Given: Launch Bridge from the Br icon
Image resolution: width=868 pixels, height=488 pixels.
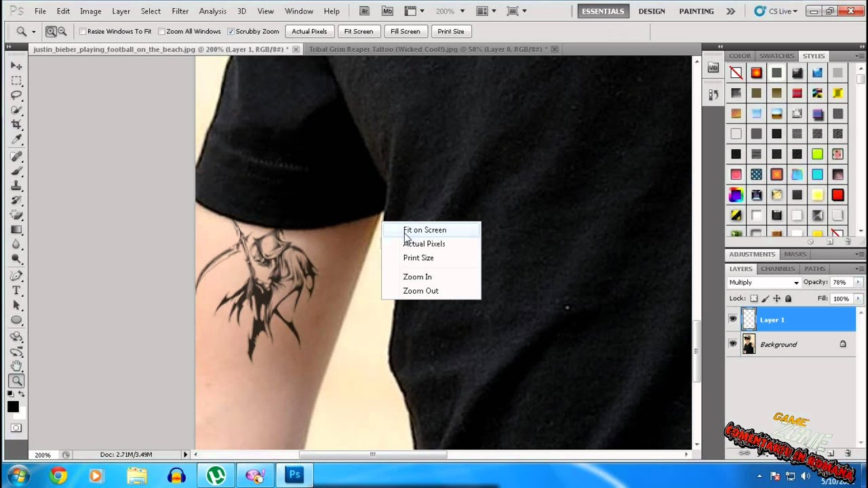Looking at the screenshot, I should pos(365,12).
